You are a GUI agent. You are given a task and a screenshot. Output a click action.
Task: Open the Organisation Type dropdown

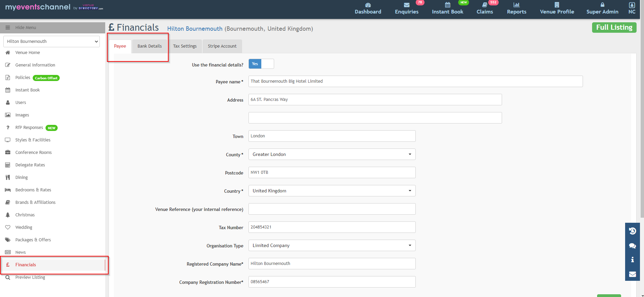(332, 245)
